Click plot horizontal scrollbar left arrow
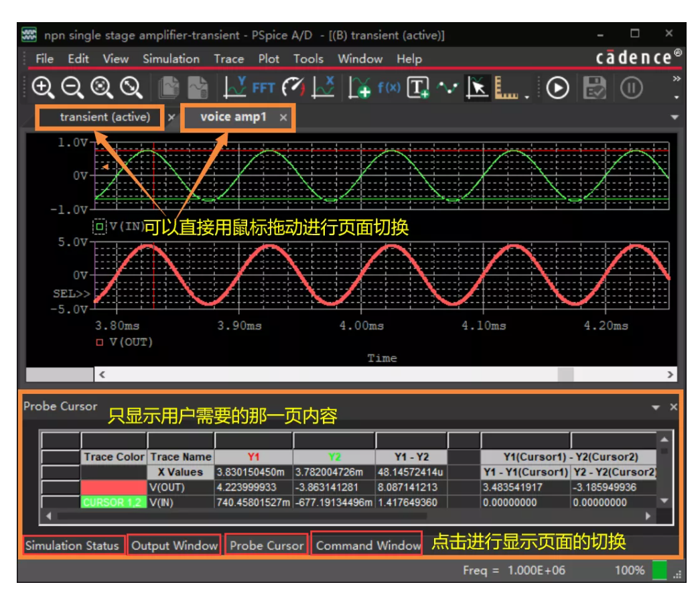Screen dimensions: 700x603 (102, 375)
